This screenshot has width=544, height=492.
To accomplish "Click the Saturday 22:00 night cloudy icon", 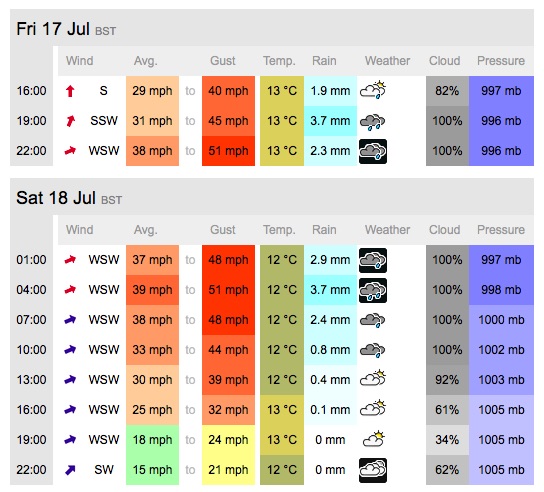I will (x=373, y=470).
